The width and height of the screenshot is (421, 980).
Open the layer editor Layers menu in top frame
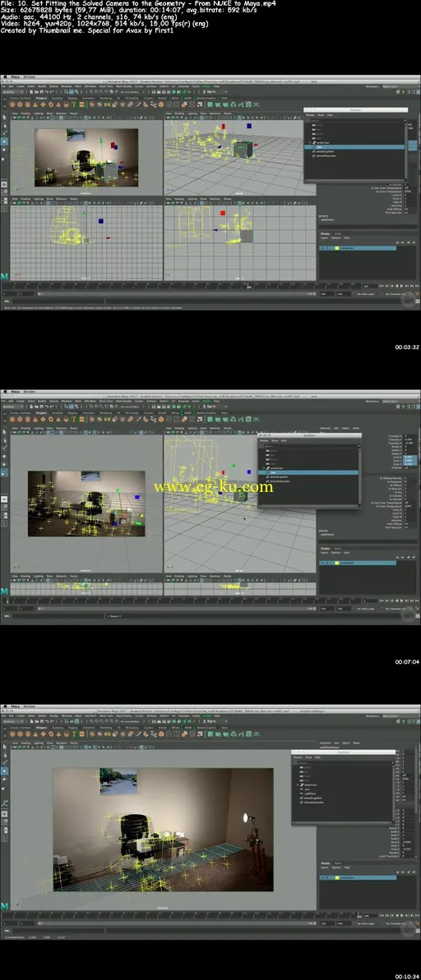pos(325,237)
